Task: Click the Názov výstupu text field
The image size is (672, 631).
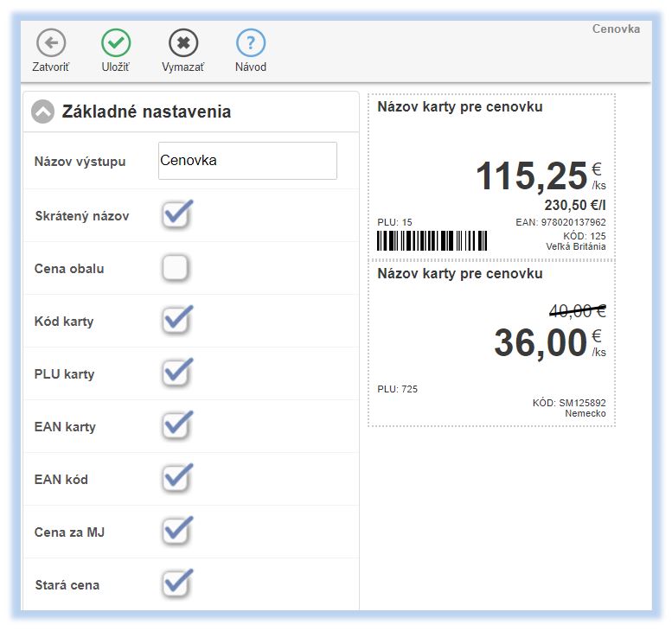Action: [247, 161]
